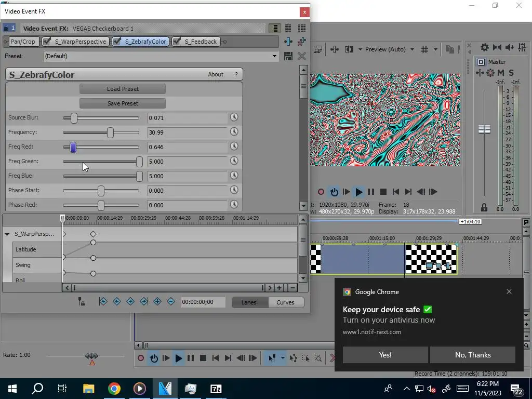Pause the video preview
The width and height of the screenshot is (532, 399).
pyautogui.click(x=371, y=192)
